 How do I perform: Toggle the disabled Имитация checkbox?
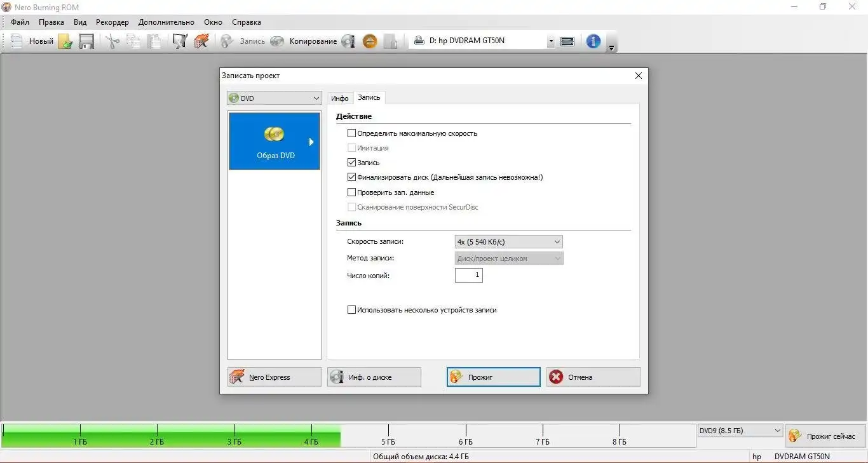click(351, 148)
